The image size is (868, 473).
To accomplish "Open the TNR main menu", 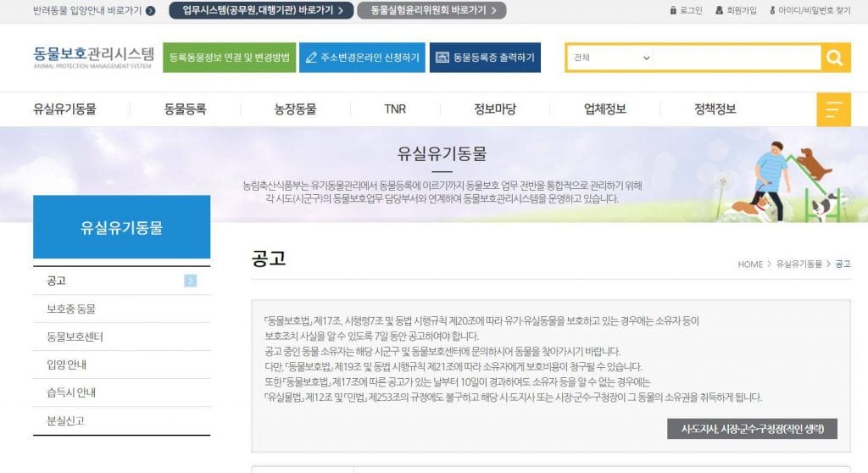I will [395, 109].
